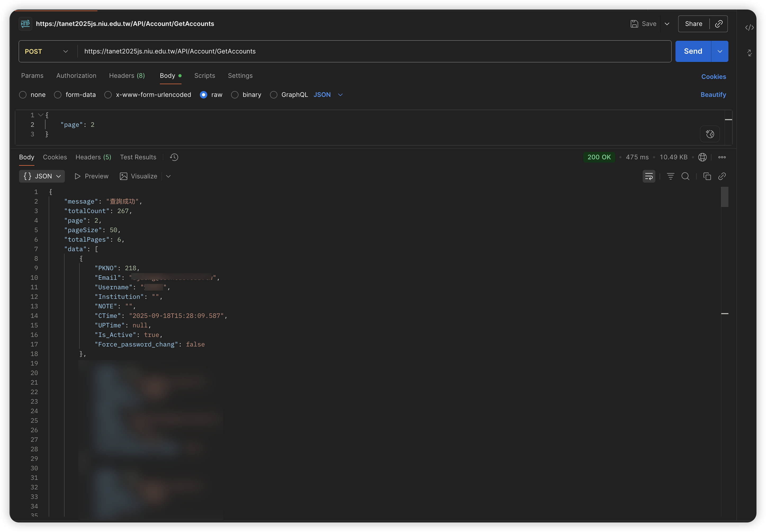This screenshot has width=766, height=532.
Task: Click the "pageSize": 50 line
Action: click(x=92, y=230)
